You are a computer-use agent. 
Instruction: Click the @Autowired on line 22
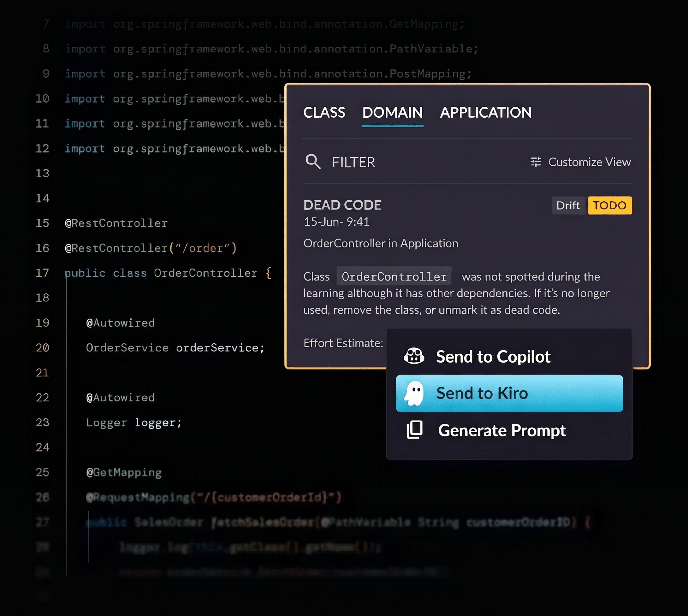coord(121,397)
